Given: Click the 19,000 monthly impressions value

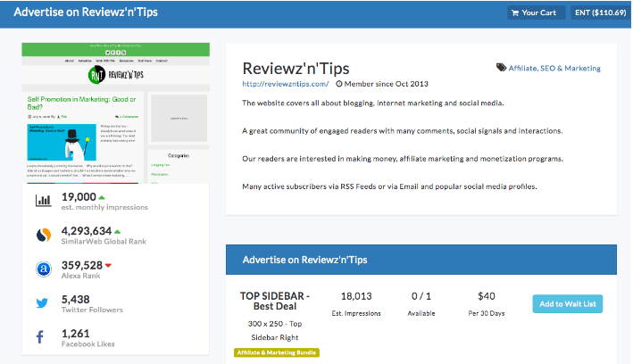Looking at the screenshot, I should (x=79, y=197).
